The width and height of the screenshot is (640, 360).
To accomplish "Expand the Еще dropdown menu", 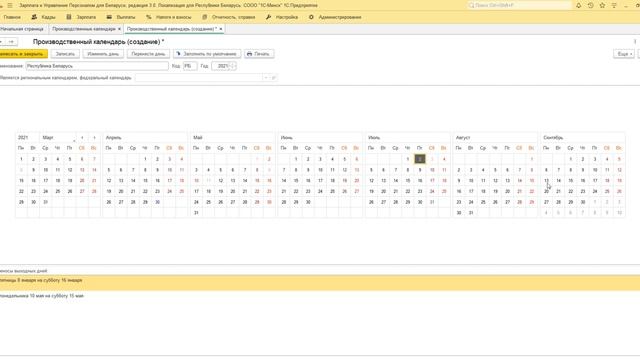I will (624, 54).
